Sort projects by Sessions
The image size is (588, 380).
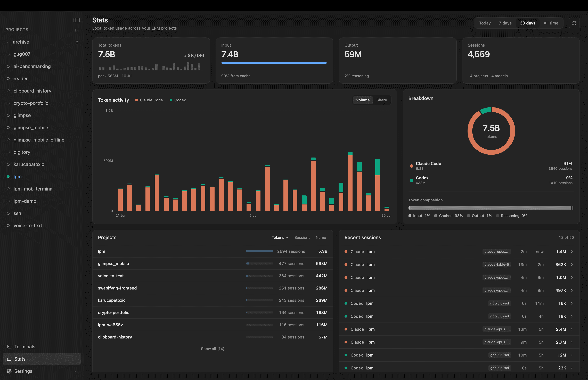(302, 237)
